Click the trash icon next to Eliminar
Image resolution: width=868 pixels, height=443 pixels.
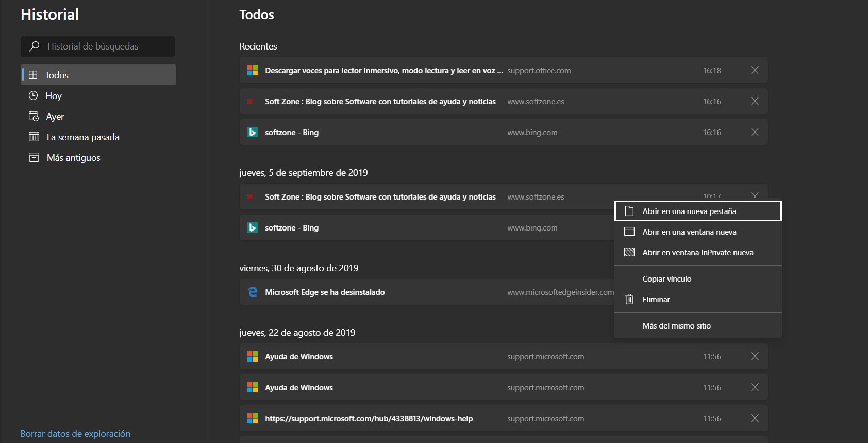[629, 300]
